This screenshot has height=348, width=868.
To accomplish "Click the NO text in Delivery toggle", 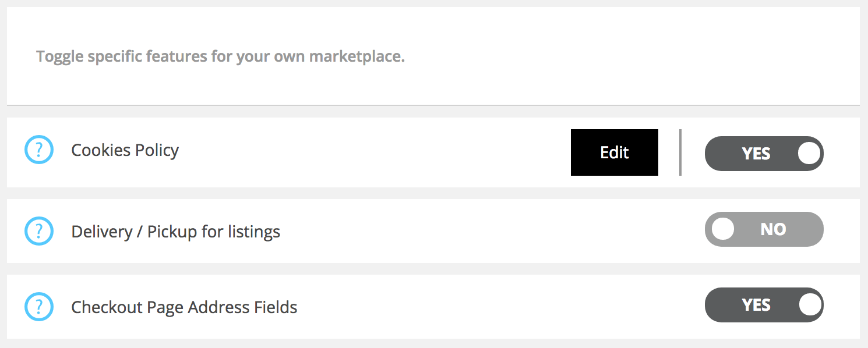I will 773,229.
